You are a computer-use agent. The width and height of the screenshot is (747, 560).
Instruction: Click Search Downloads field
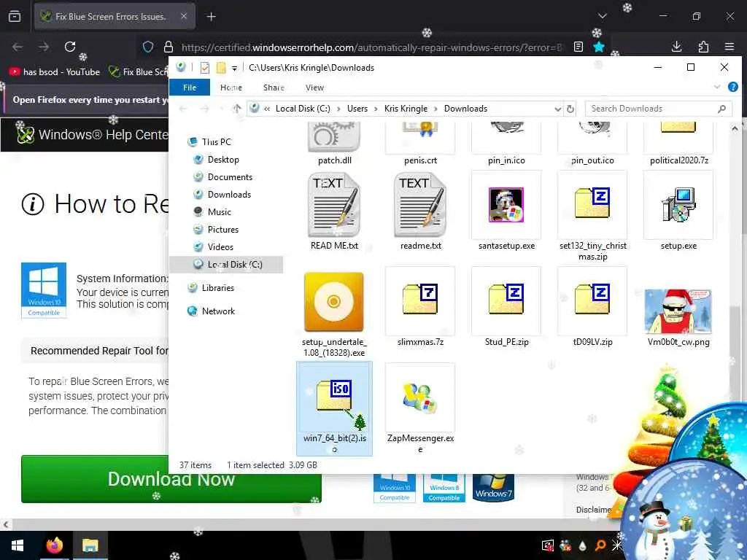coord(658,109)
